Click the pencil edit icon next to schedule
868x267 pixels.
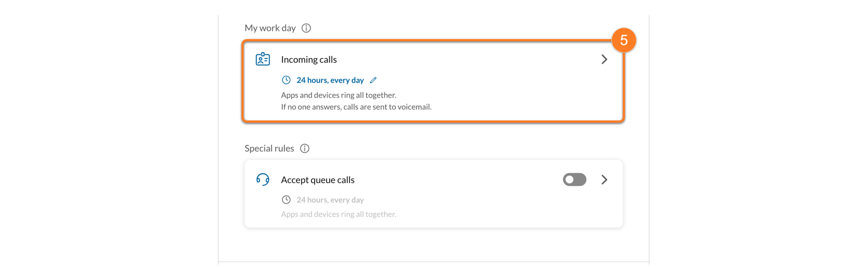(x=373, y=80)
